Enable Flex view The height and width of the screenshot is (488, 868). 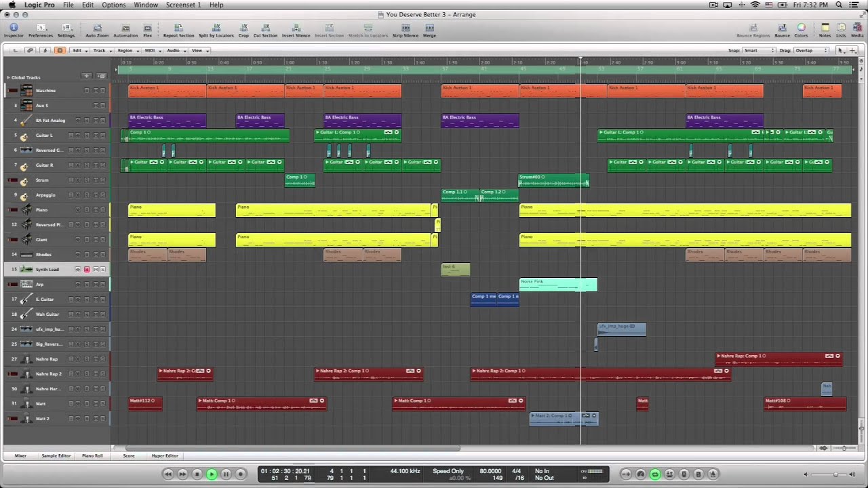(148, 30)
